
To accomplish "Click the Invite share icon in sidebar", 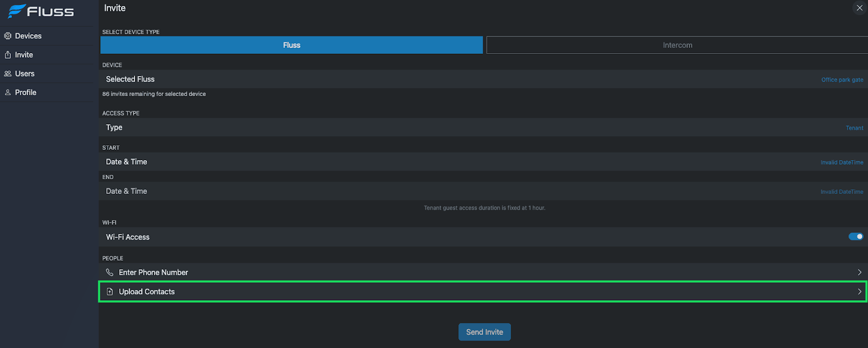I will [x=8, y=55].
